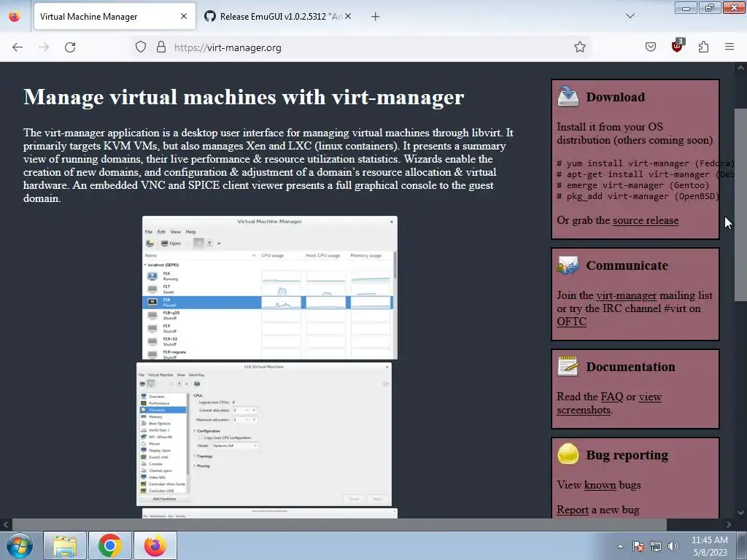Click the Documentation notepad icon
Viewport: 747px width, 560px height.
click(568, 366)
